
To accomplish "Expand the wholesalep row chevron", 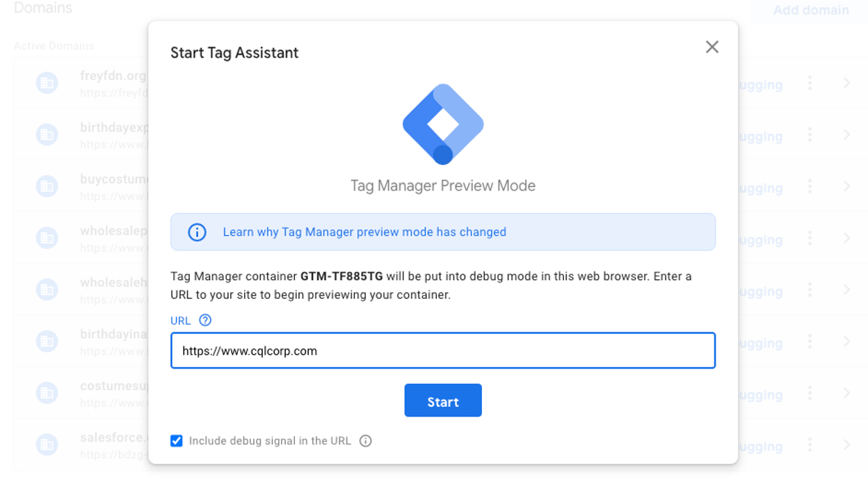I will (x=846, y=238).
